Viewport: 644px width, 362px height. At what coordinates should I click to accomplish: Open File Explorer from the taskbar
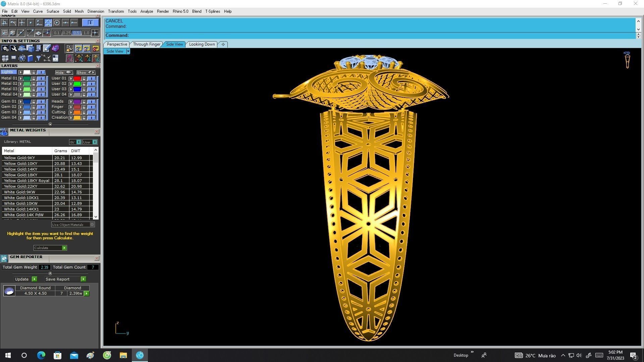123,355
